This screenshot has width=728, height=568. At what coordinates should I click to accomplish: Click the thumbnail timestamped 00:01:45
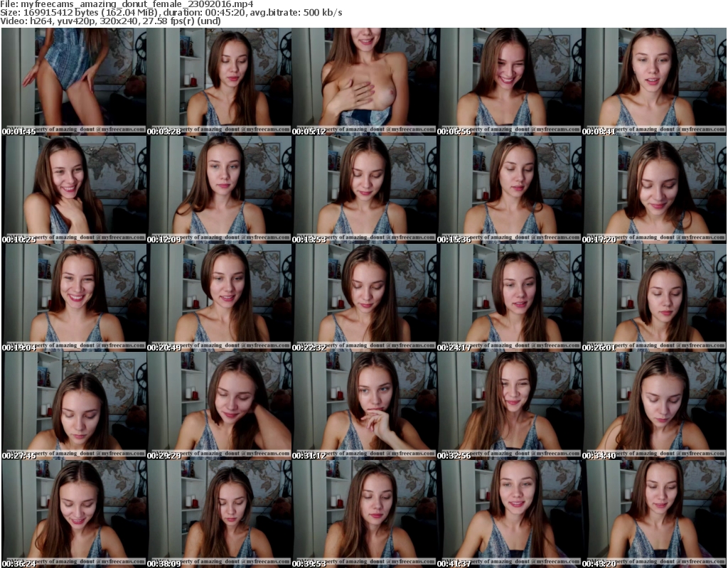73,81
